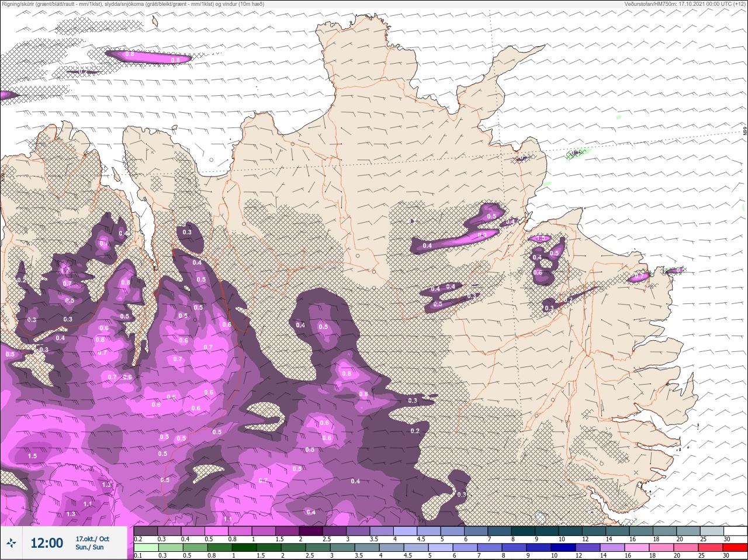Pick the pale green swatch labeled 0.1
Image resolution: width=748 pixels, height=560 pixels.
pos(146,547)
